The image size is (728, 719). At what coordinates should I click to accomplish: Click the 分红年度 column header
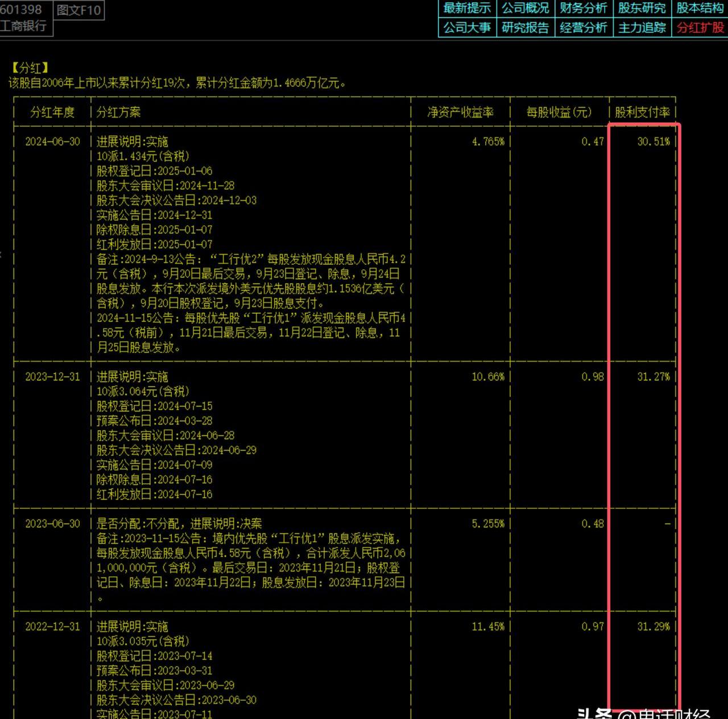52,112
